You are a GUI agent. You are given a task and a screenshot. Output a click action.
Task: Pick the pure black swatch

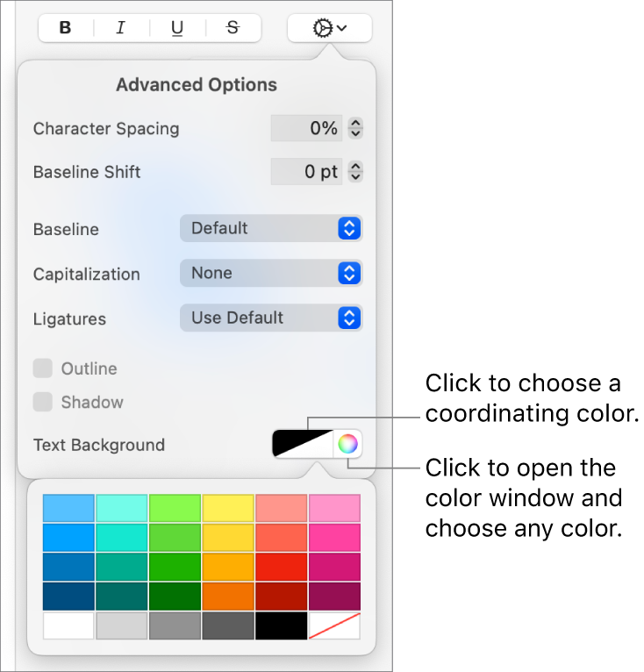282,626
